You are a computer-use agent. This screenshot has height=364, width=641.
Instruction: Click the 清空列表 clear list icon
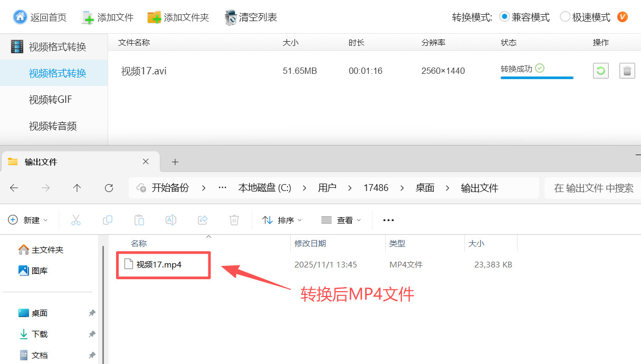[231, 17]
